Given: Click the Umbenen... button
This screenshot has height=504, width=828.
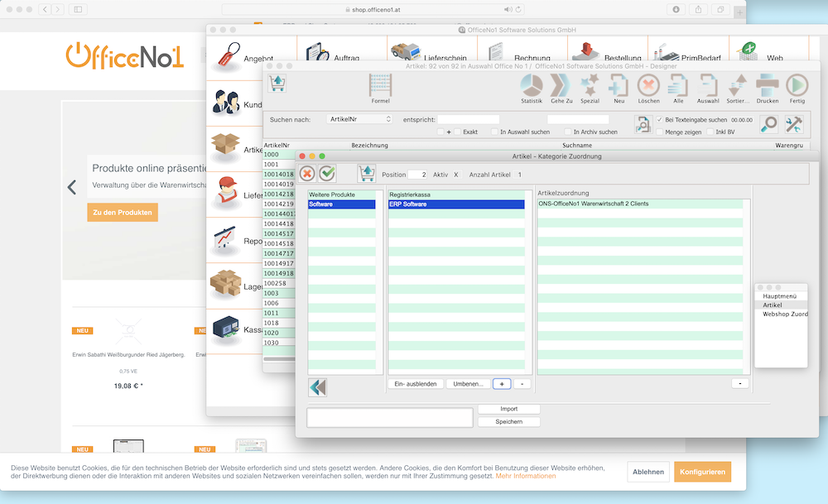Looking at the screenshot, I should click(x=468, y=384).
